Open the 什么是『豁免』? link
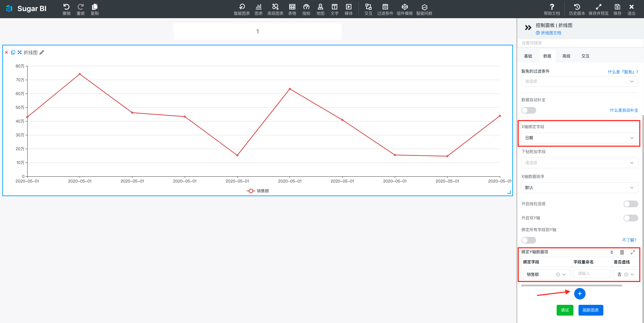This screenshot has width=644, height=323. 623,72
